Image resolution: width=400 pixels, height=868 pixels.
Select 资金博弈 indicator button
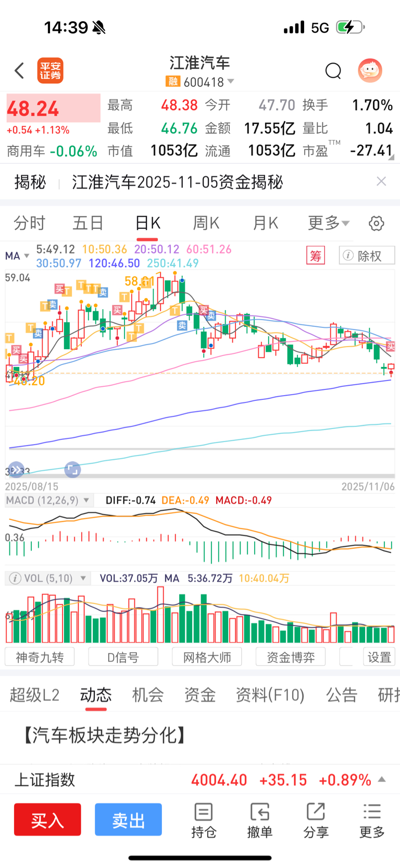click(291, 657)
